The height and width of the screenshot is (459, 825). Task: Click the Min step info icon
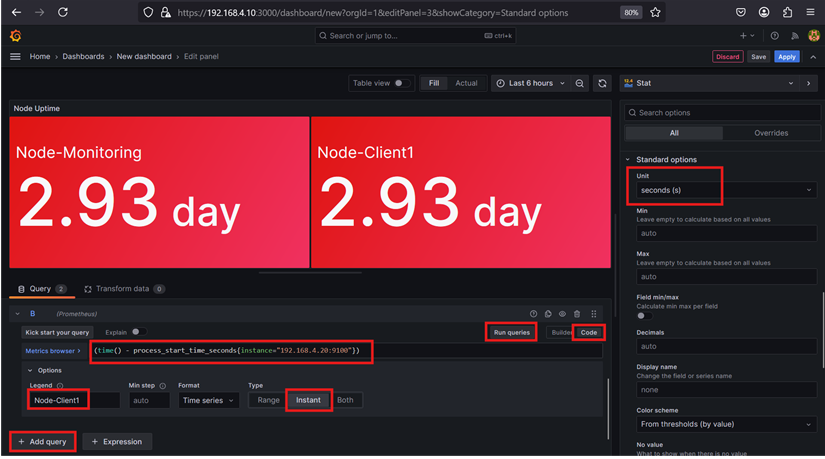click(163, 386)
